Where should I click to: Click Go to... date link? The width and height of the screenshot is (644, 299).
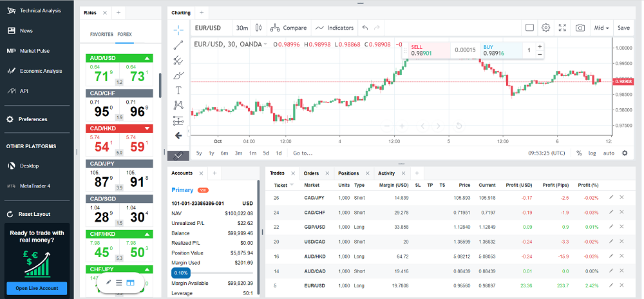click(303, 153)
